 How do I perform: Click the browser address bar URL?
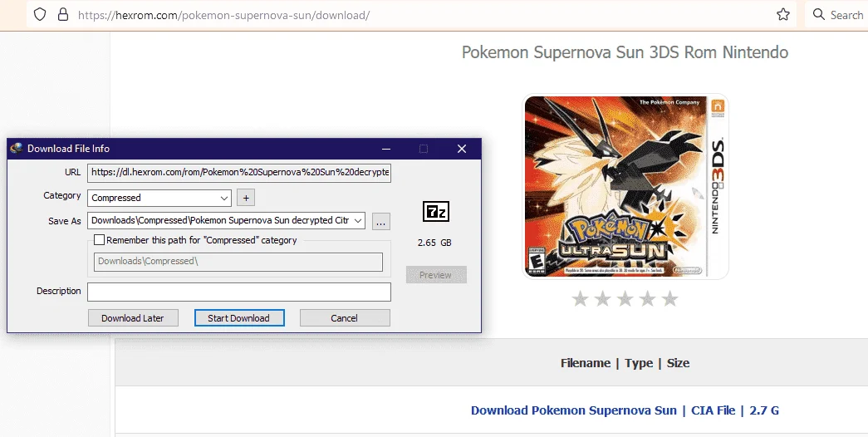223,15
